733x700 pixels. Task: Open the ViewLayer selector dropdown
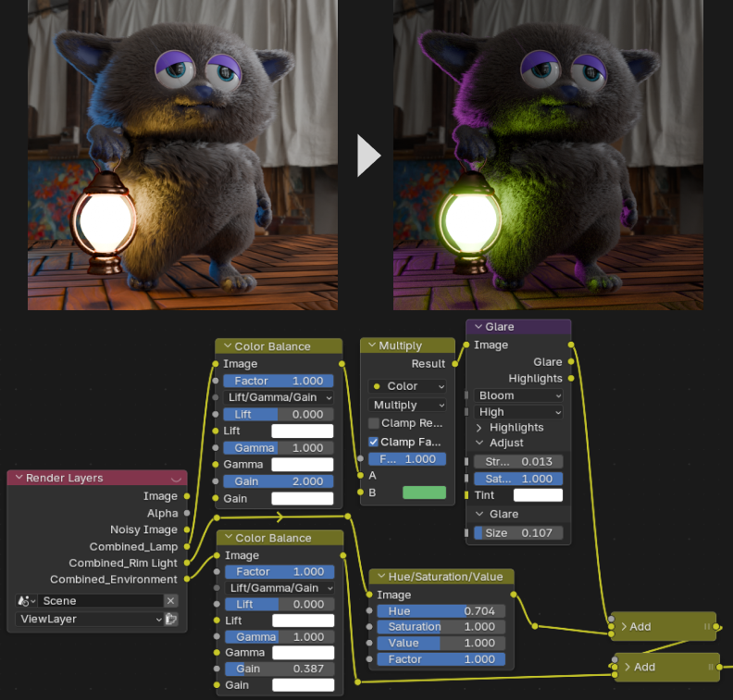click(90, 619)
